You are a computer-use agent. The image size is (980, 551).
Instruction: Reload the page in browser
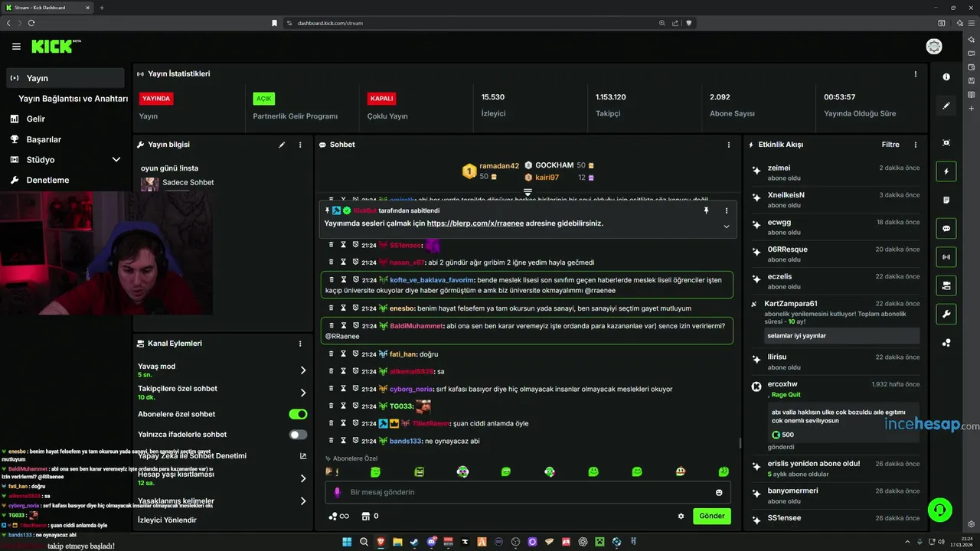(x=31, y=23)
